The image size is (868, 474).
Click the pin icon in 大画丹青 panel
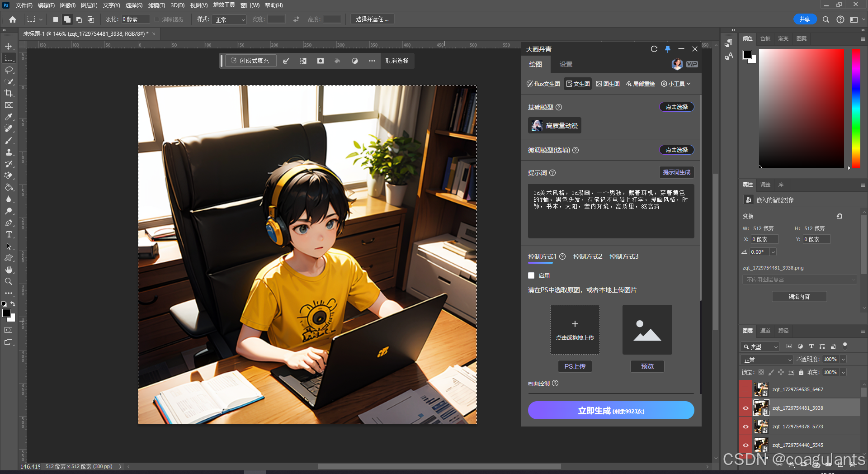pyautogui.click(x=668, y=49)
